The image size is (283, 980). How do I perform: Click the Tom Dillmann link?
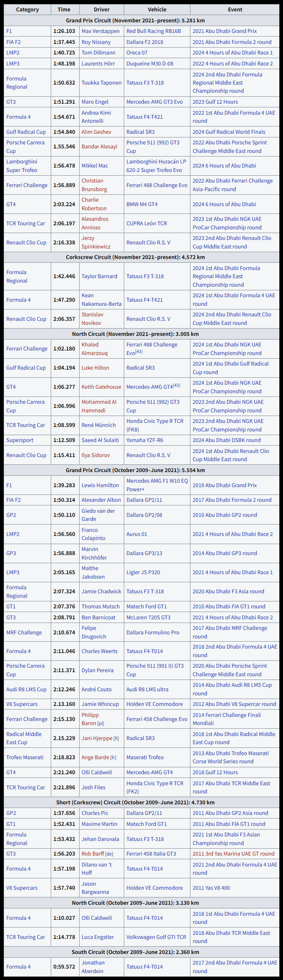click(x=98, y=52)
